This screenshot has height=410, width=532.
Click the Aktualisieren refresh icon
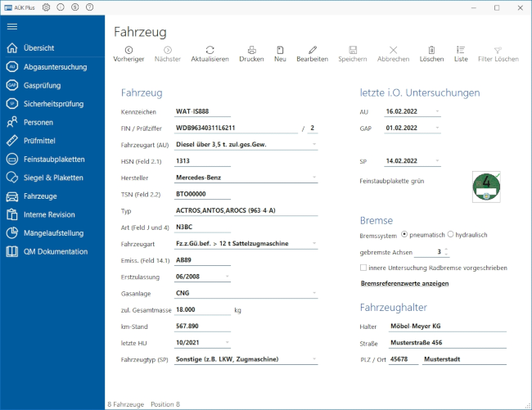[210, 50]
